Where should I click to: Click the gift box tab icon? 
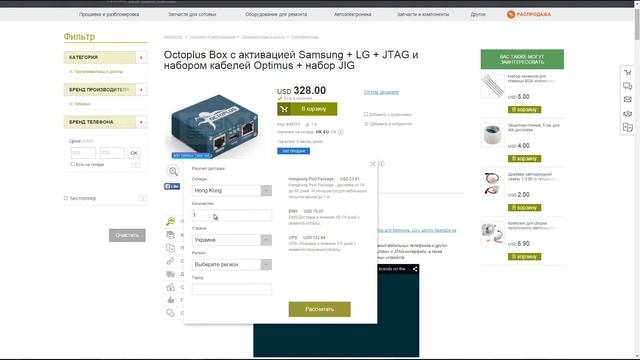(171, 287)
